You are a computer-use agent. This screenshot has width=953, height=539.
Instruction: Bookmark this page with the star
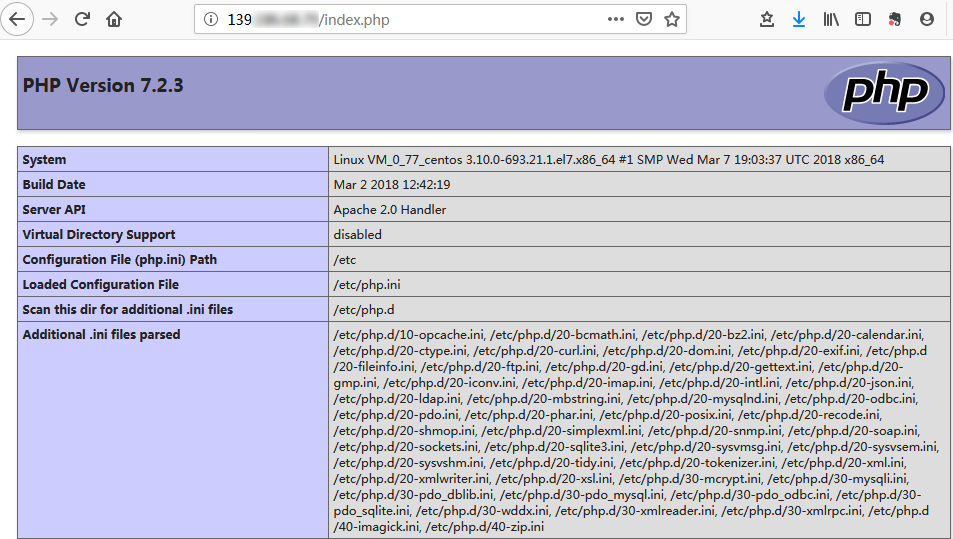click(672, 19)
